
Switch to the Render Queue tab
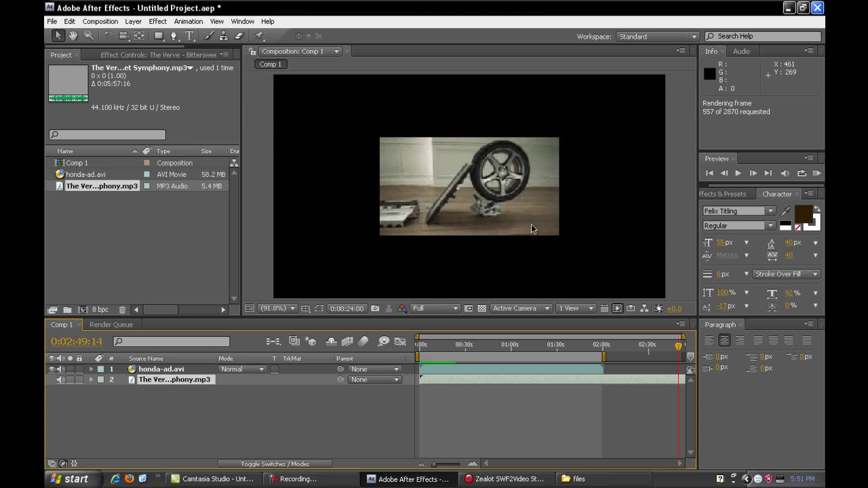coord(111,325)
